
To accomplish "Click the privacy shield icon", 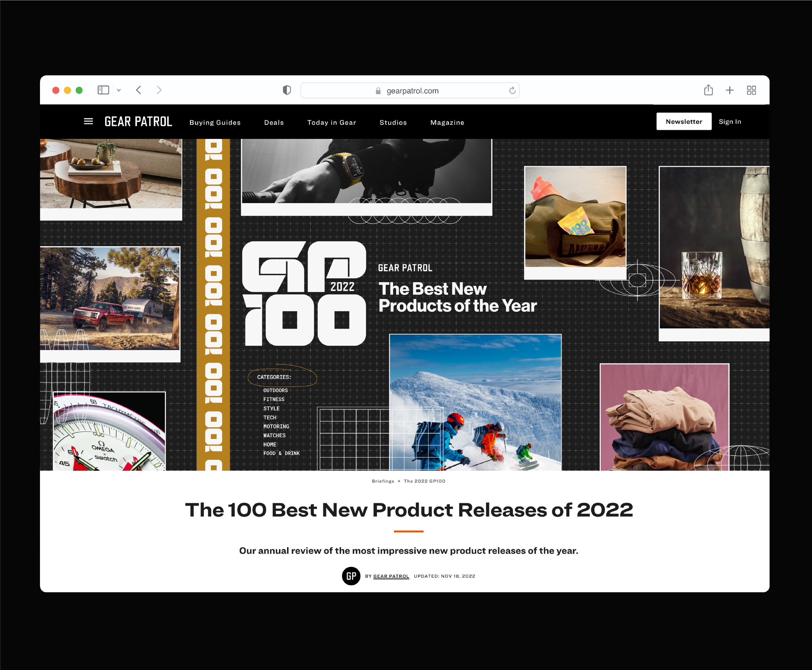I will coord(287,90).
